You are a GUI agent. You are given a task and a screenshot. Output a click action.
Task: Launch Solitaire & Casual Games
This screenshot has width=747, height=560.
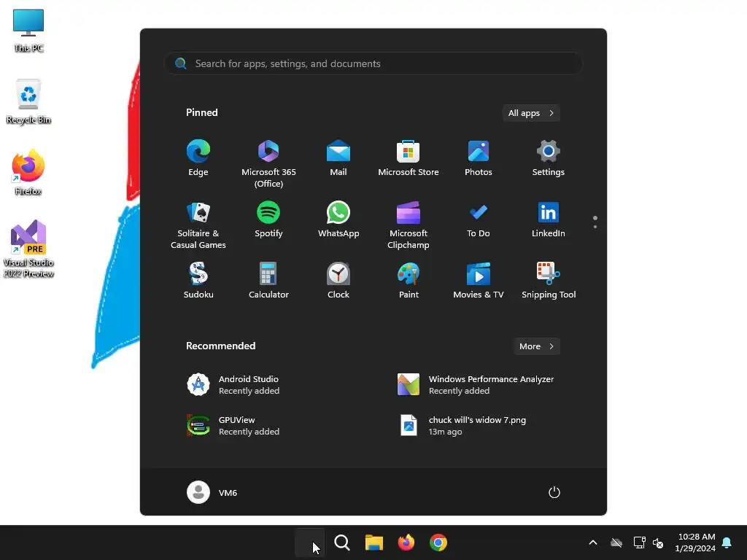tap(198, 225)
